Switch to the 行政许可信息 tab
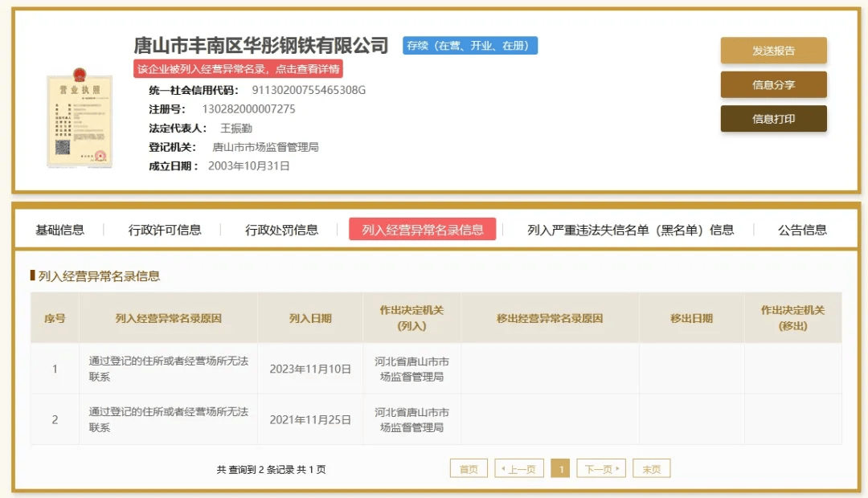Image resolution: width=868 pixels, height=498 pixels. (165, 230)
